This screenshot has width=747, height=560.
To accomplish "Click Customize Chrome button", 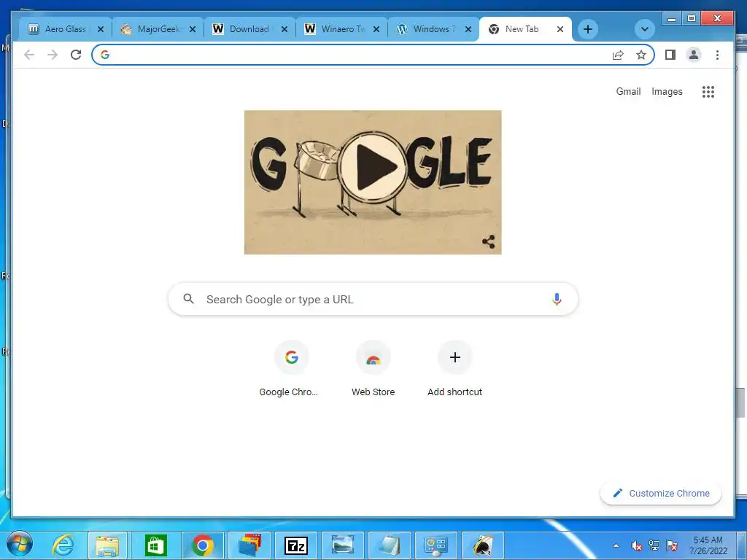I will coord(661,494).
